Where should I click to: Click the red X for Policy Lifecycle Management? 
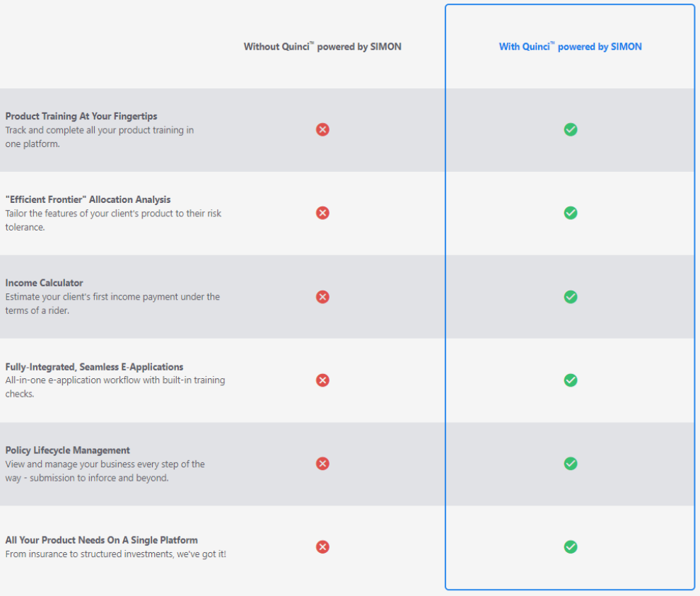point(322,463)
